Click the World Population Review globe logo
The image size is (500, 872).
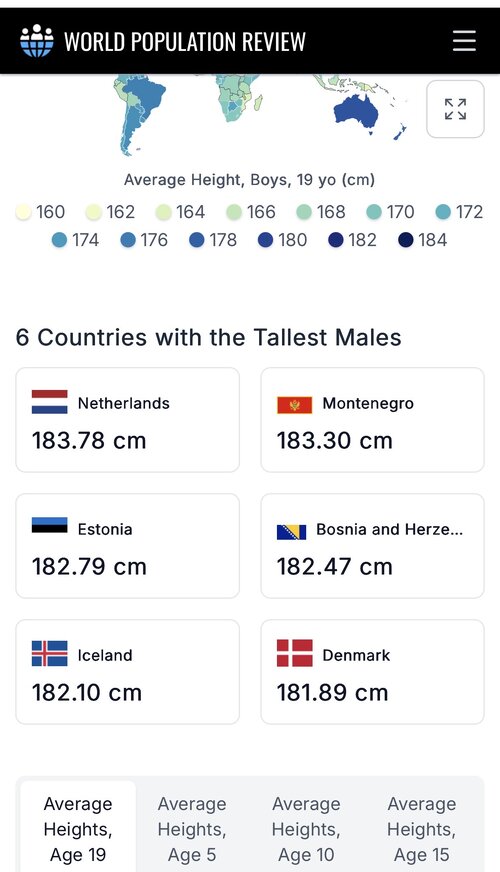(x=37, y=41)
